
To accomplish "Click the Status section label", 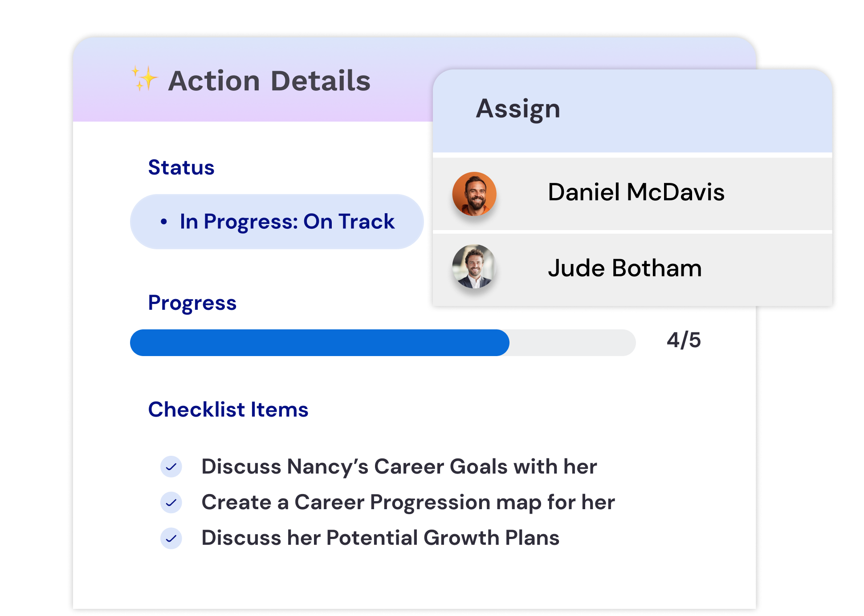I will (x=181, y=168).
